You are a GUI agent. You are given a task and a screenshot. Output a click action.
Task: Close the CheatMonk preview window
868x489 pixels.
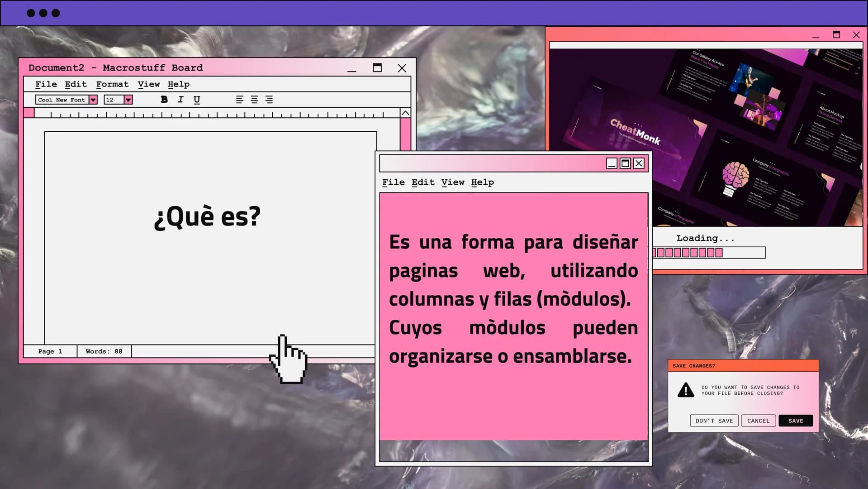click(x=856, y=35)
